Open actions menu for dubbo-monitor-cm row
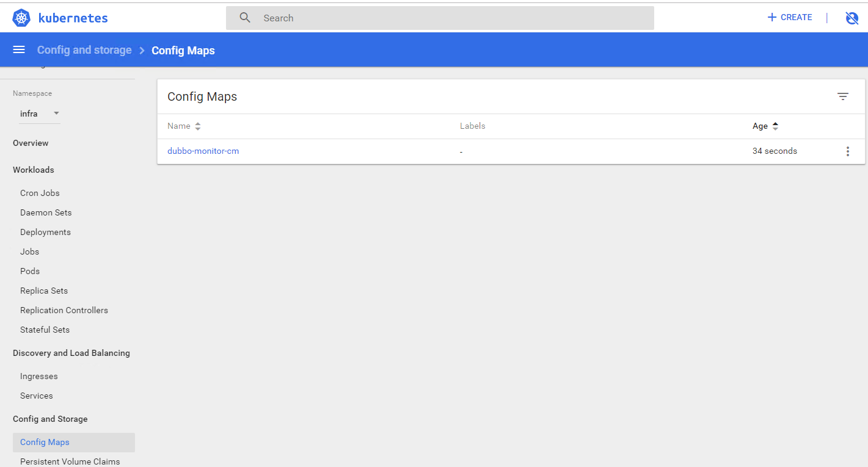 pos(847,151)
